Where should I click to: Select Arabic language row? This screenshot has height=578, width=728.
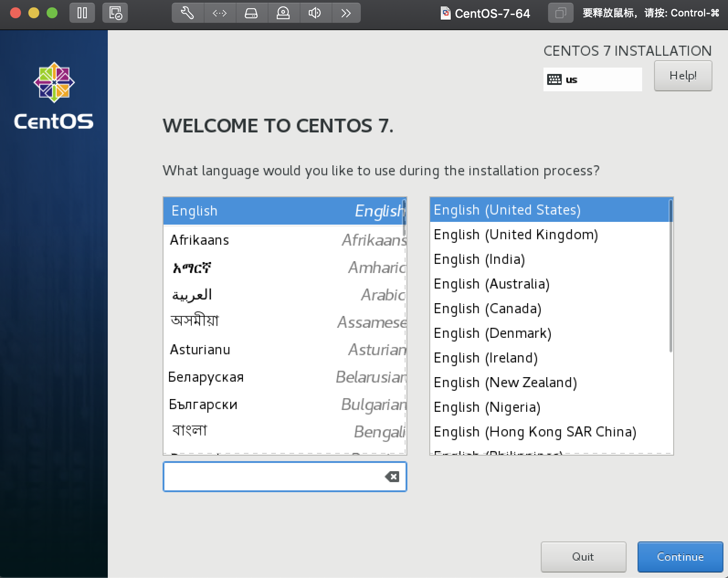(285, 295)
